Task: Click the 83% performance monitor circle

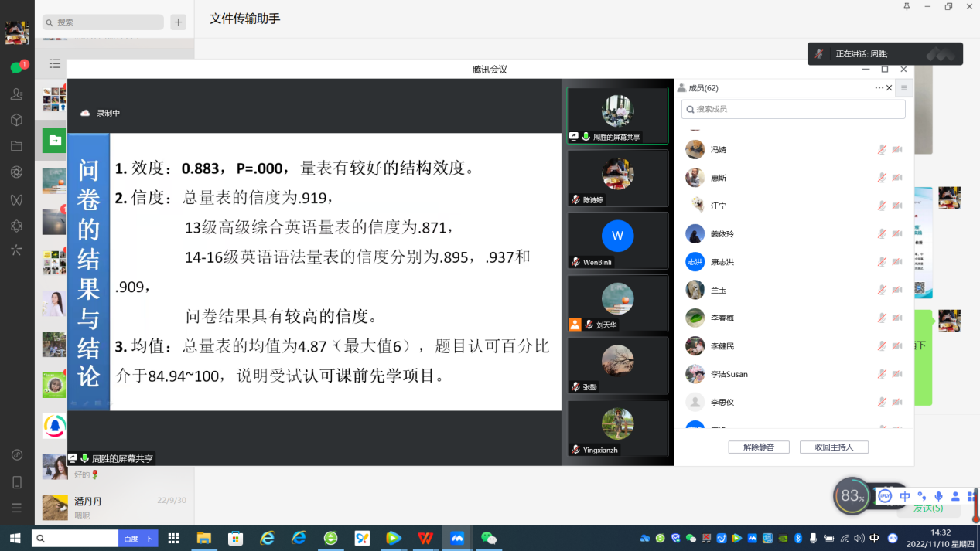Action: coord(852,496)
